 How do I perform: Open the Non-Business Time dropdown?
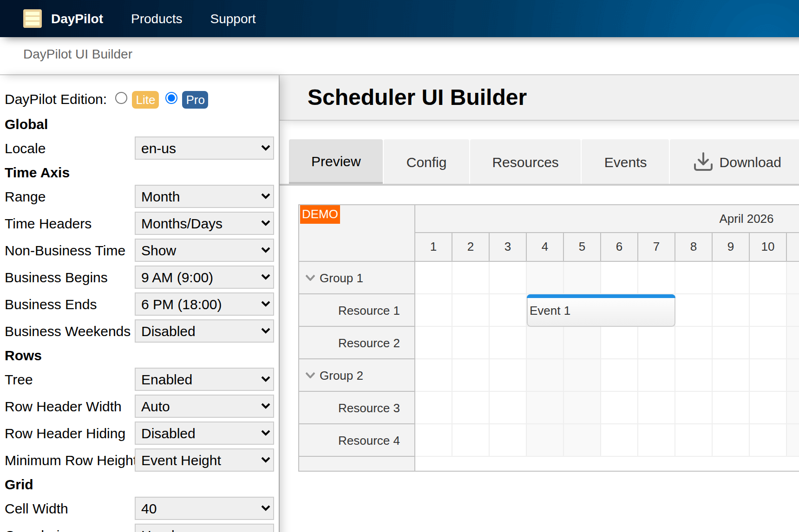tap(204, 250)
